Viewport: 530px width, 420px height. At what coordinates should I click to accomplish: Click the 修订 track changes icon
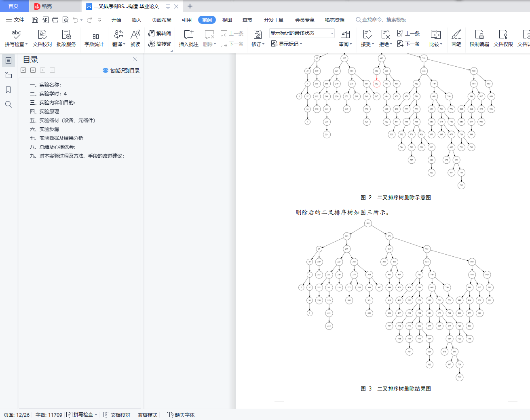pos(257,34)
